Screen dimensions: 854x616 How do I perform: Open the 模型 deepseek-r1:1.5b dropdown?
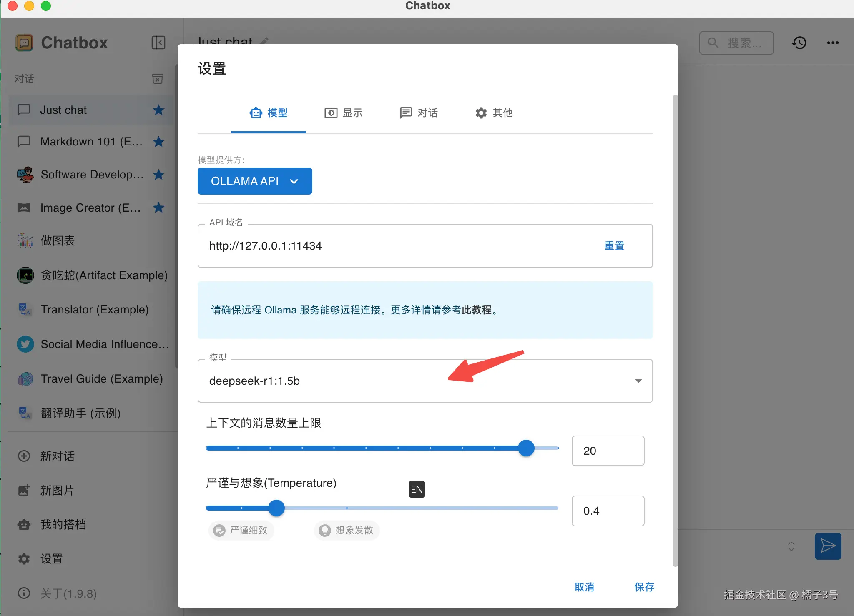(425, 381)
